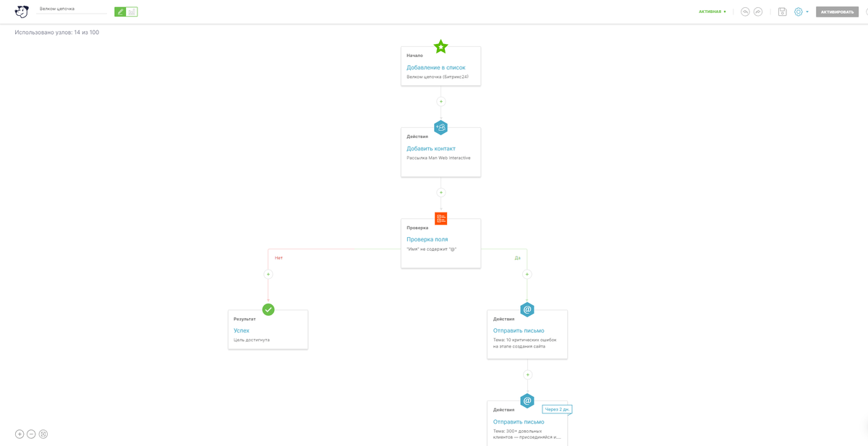Screen dimensions: 868x446
Task: Click the "Результат" block header
Action: (x=244, y=319)
